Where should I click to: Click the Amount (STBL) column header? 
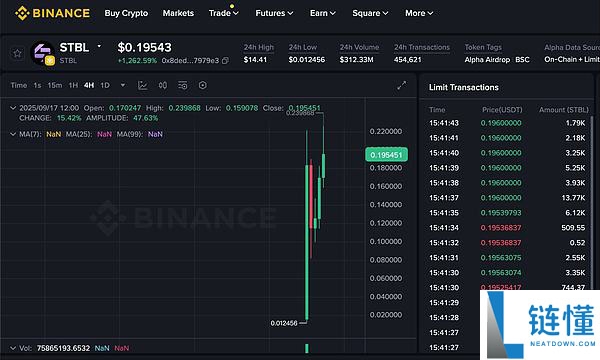tap(564, 110)
